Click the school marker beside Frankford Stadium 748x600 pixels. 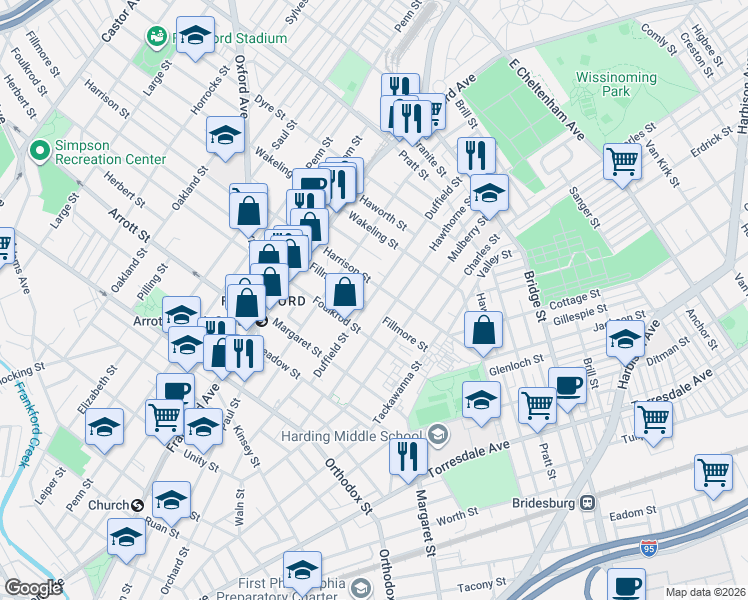[195, 38]
